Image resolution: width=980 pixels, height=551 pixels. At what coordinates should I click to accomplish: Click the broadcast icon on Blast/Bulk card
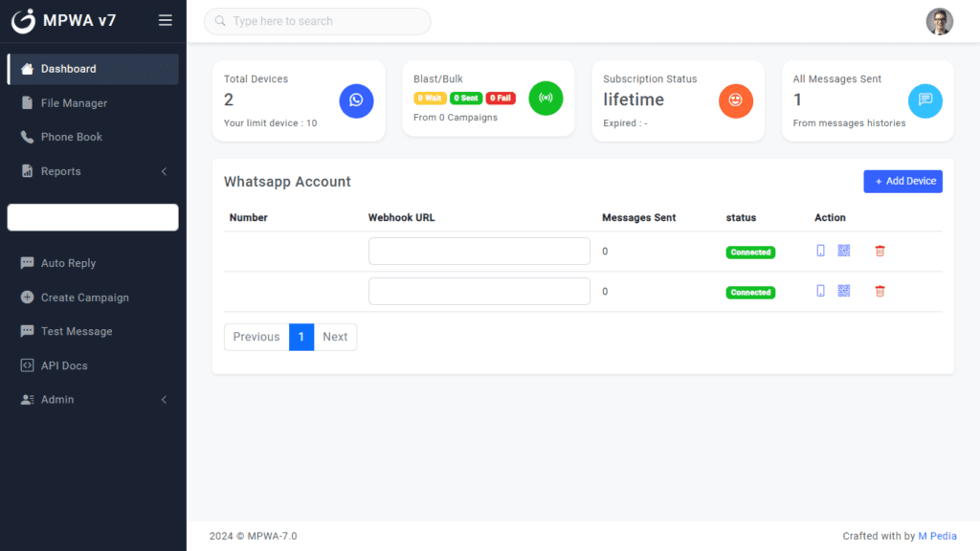[546, 98]
